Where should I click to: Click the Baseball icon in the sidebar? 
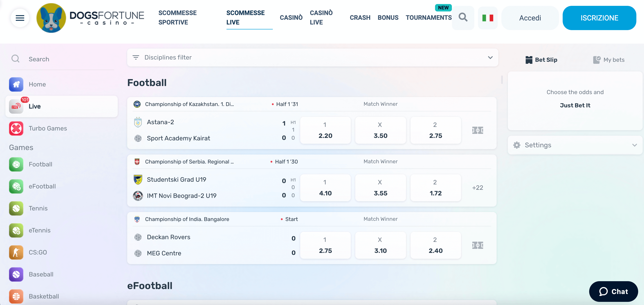click(16, 274)
